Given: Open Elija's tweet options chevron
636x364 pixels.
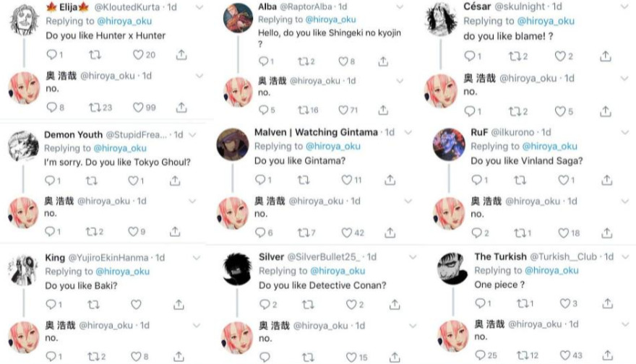Looking at the screenshot, I should pos(199,7).
